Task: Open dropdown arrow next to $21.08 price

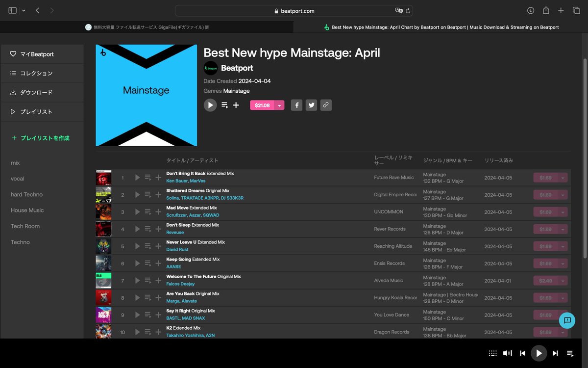Action: coord(279,105)
